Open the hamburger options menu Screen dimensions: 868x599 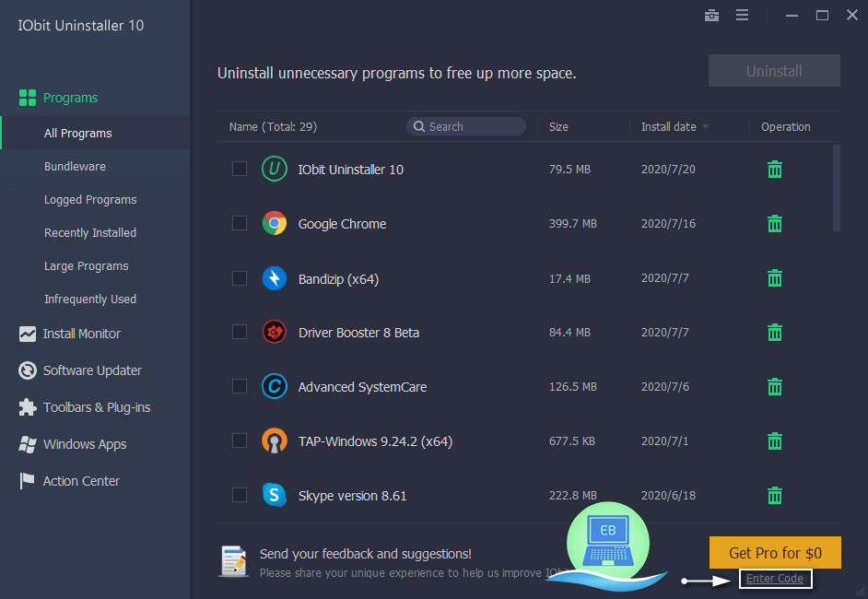pos(742,15)
